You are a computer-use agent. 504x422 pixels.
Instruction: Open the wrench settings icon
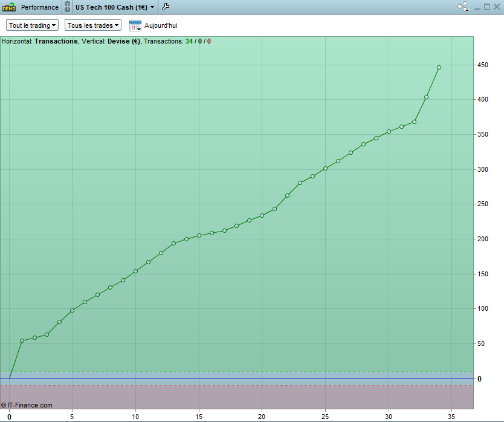click(166, 7)
